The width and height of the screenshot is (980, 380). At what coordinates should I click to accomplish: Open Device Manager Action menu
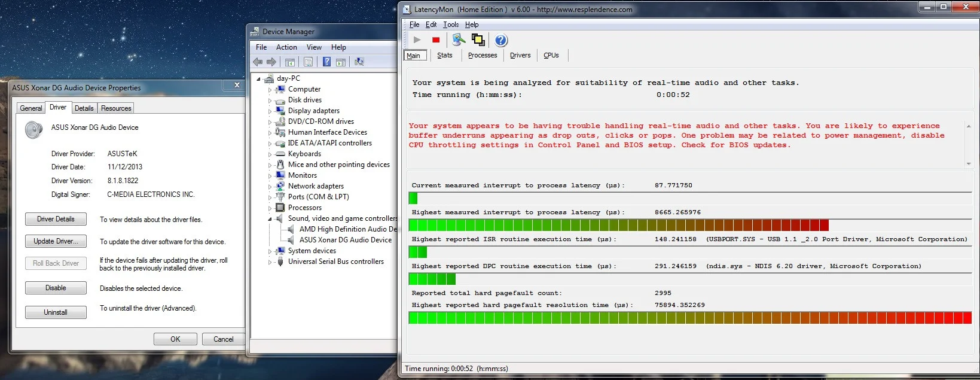[x=286, y=47]
